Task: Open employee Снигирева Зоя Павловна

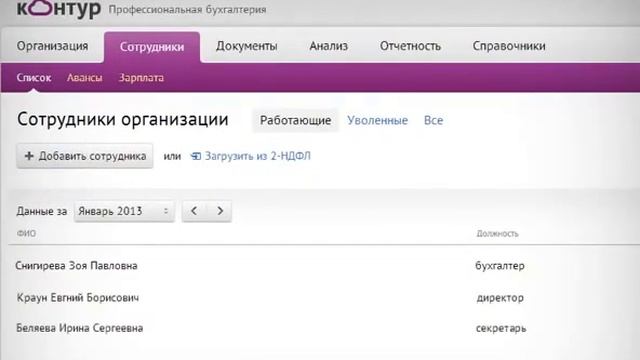Action: click(x=76, y=266)
